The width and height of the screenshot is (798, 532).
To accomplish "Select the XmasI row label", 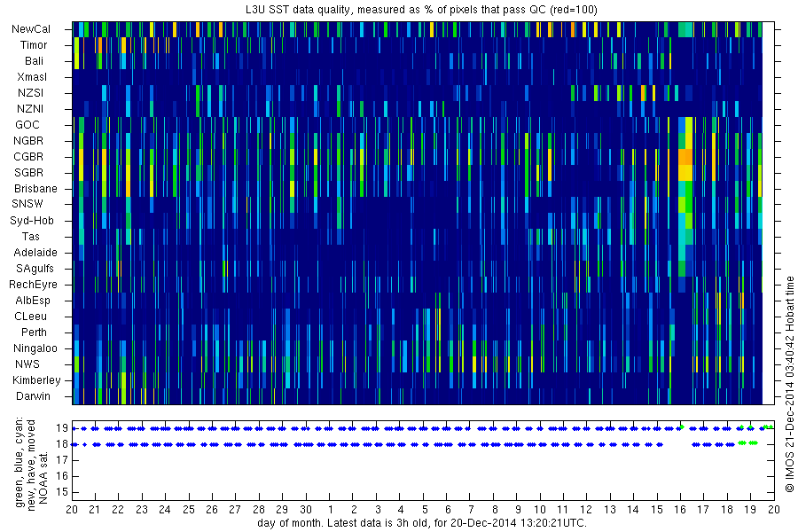I will point(32,77).
